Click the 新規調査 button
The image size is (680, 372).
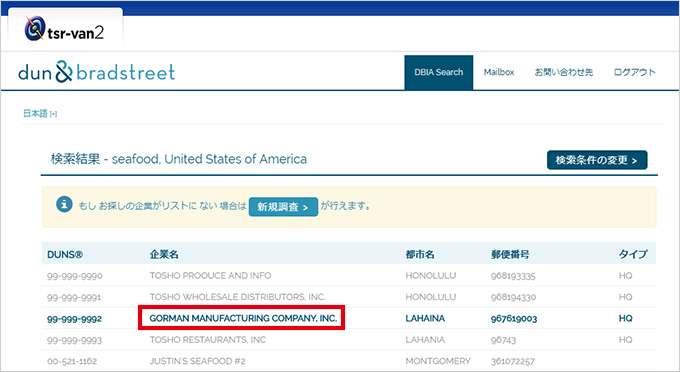point(283,207)
